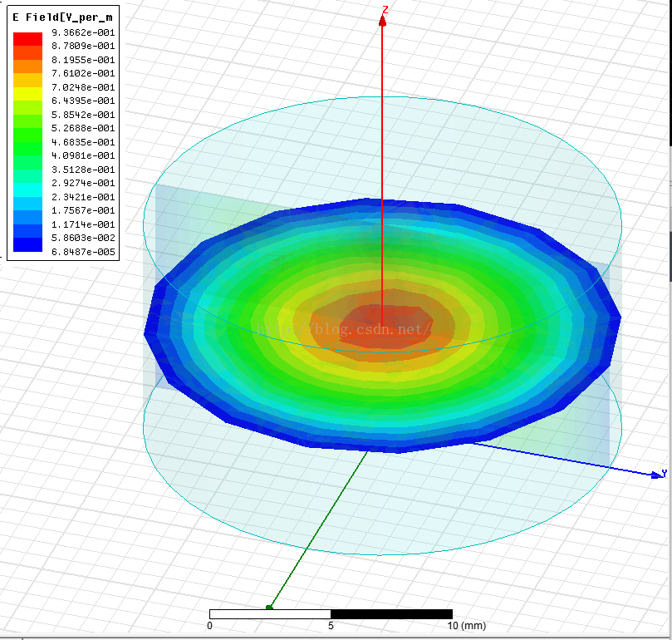
Task: Click legend value 2.9274e-001
Action: tap(83, 183)
